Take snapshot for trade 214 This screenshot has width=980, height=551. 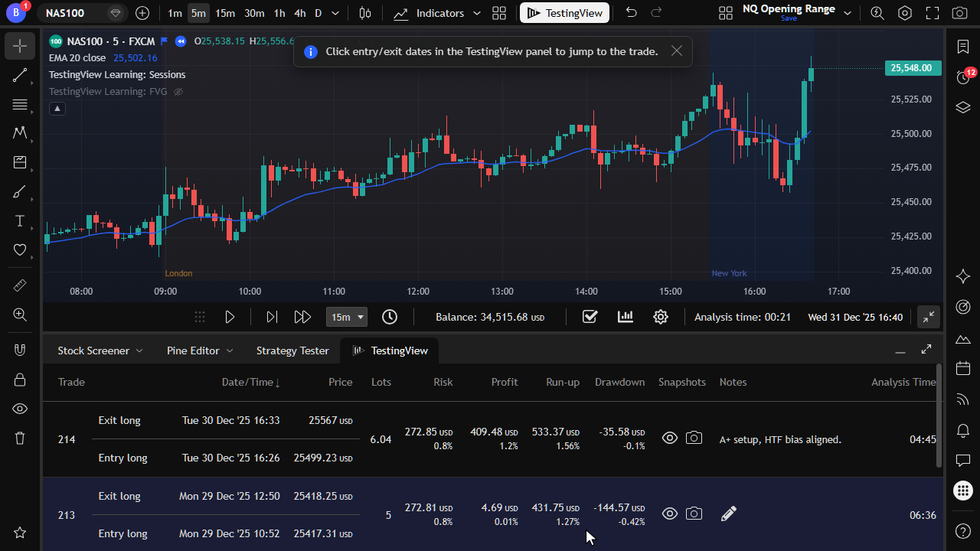[x=694, y=438]
